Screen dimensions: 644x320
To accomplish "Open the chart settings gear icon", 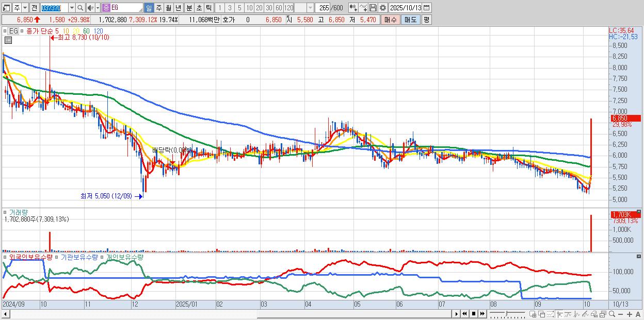I will 383,8.
